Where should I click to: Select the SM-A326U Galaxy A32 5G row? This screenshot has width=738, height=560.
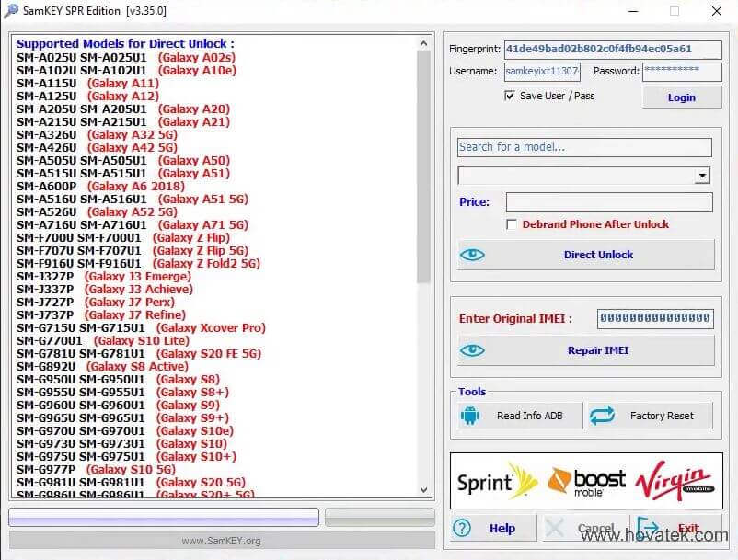pyautogui.click(x=97, y=135)
